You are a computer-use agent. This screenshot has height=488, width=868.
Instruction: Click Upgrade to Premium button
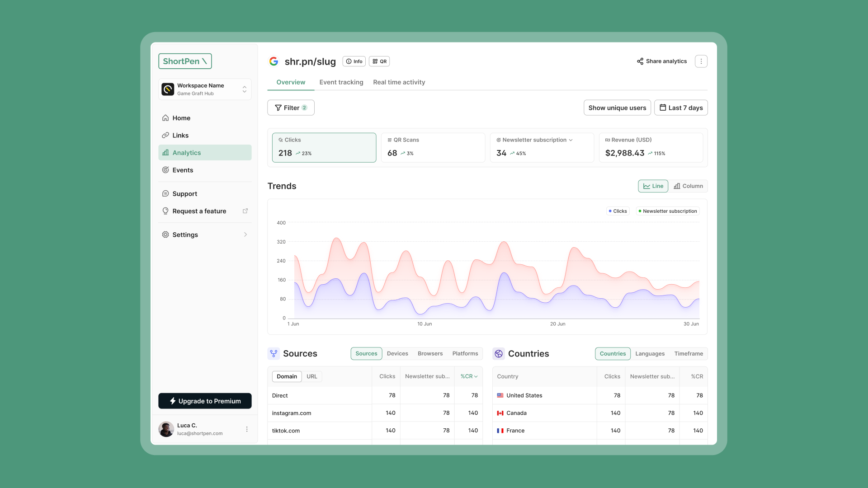coord(205,401)
